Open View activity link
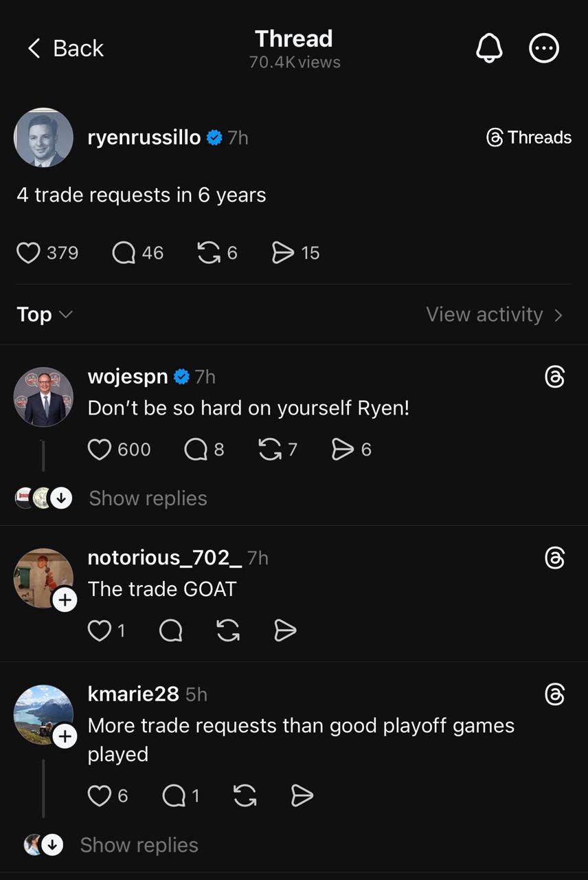This screenshot has width=588, height=880. tap(495, 314)
